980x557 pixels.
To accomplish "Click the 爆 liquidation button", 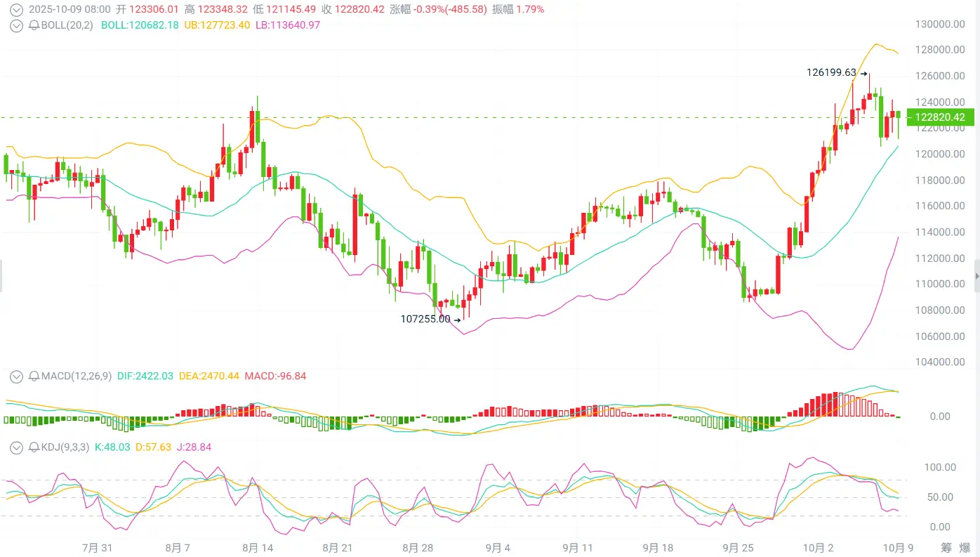I will (967, 546).
